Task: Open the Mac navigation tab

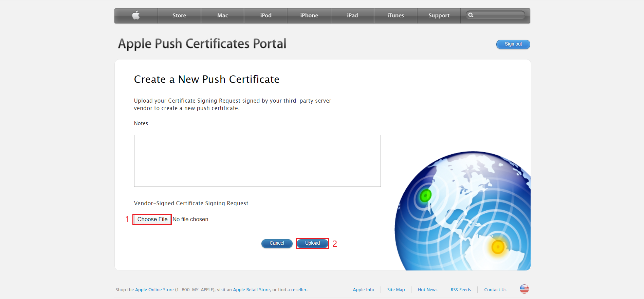Action: click(x=222, y=16)
